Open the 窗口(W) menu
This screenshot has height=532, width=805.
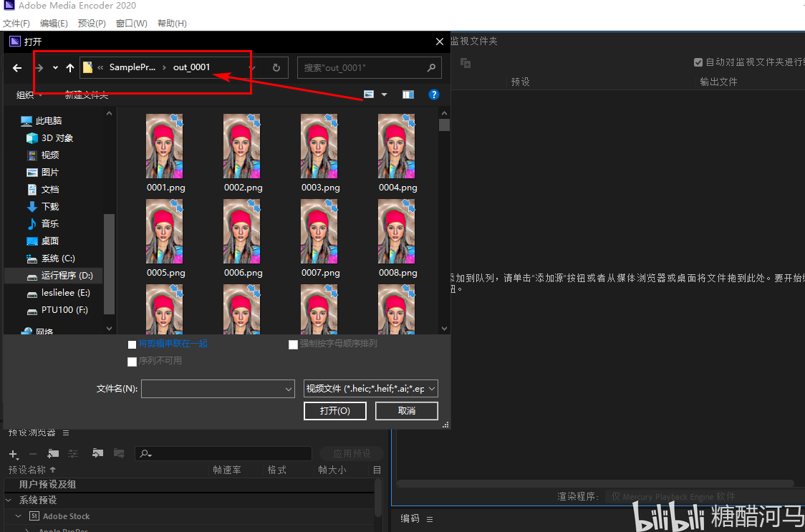tap(132, 24)
